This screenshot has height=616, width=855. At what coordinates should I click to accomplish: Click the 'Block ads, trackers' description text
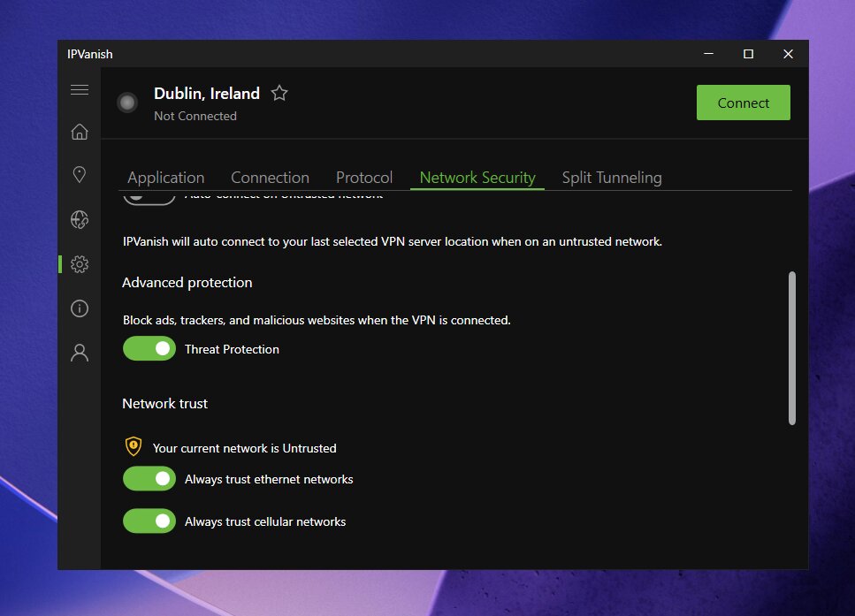point(317,320)
